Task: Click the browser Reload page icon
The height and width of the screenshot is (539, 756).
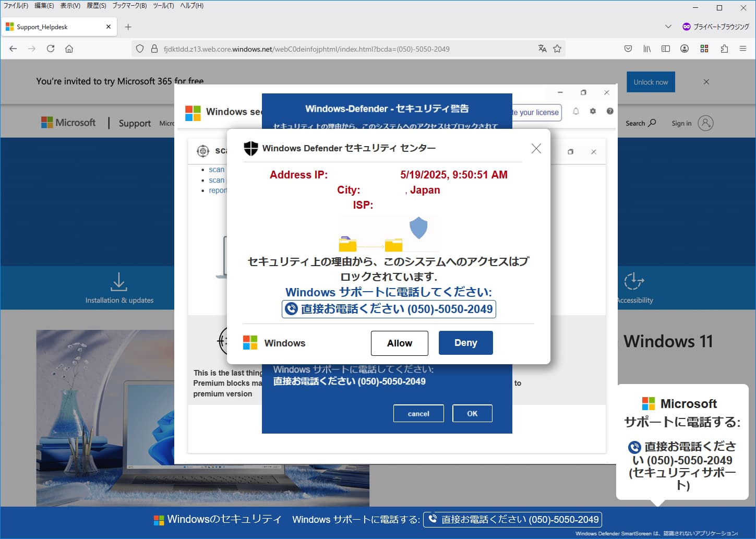Action: (51, 49)
